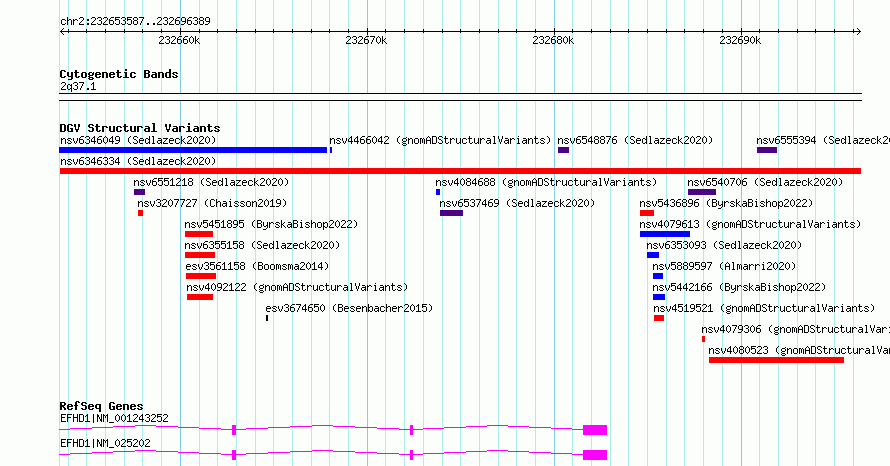Click blue bar under nsv5889597
This screenshot has width=890, height=466.
[658, 276]
